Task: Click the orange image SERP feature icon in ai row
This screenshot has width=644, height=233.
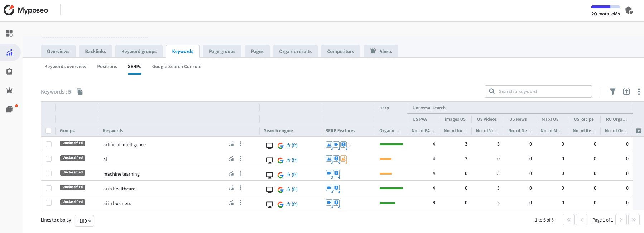Action: (343, 159)
